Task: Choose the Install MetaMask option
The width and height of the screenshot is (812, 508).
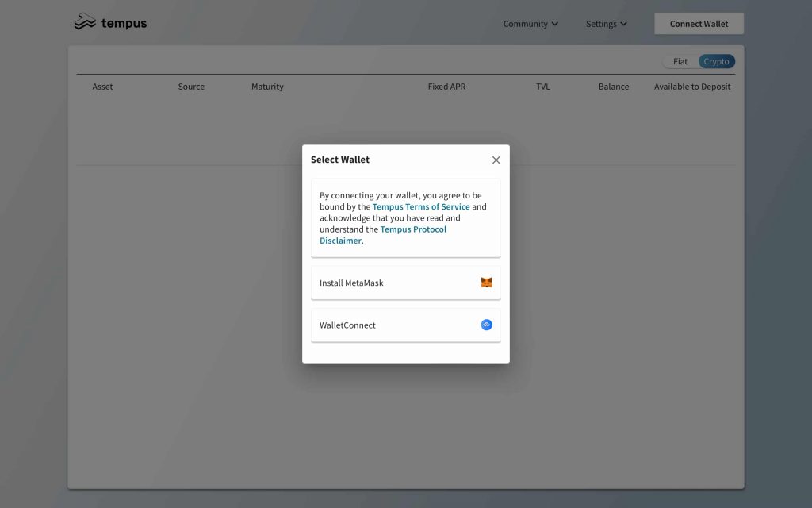Action: [x=405, y=283]
